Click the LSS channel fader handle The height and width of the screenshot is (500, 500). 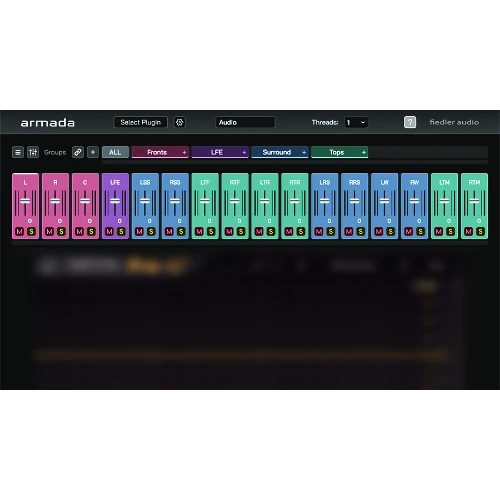tap(145, 201)
